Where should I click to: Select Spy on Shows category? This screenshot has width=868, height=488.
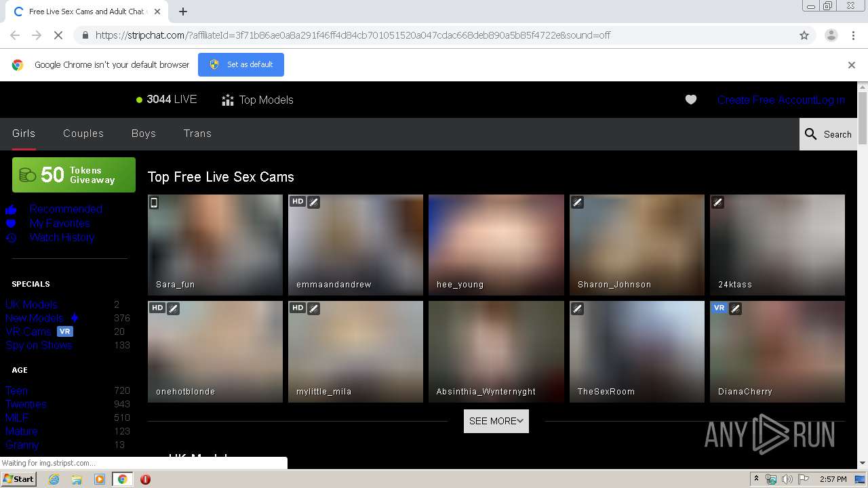pos(39,345)
